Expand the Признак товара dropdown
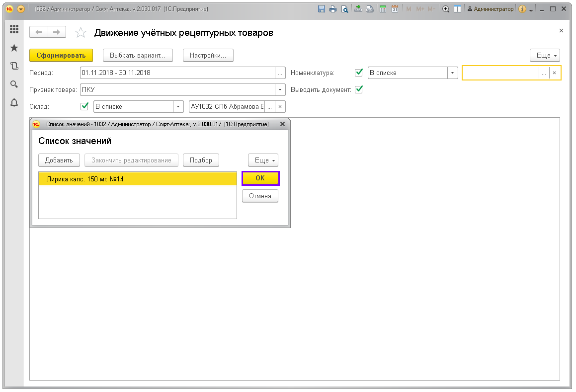This screenshot has height=392, width=576. [x=281, y=90]
